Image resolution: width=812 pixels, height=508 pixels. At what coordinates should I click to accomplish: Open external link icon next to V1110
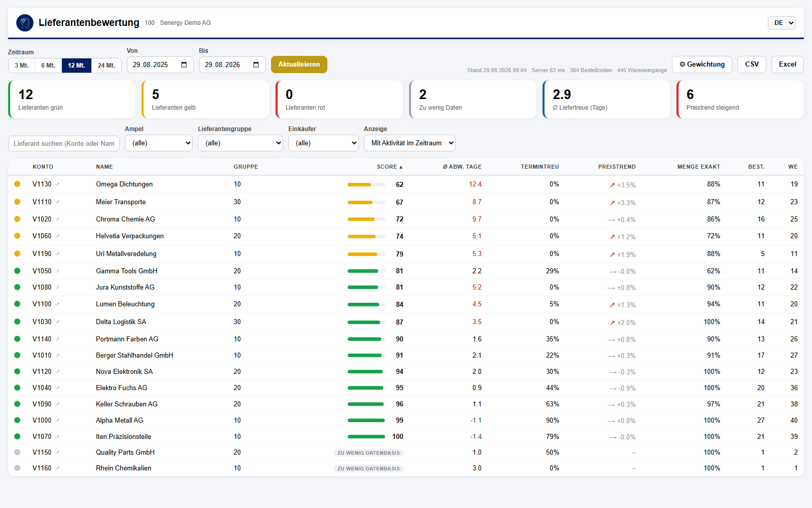pos(58,202)
